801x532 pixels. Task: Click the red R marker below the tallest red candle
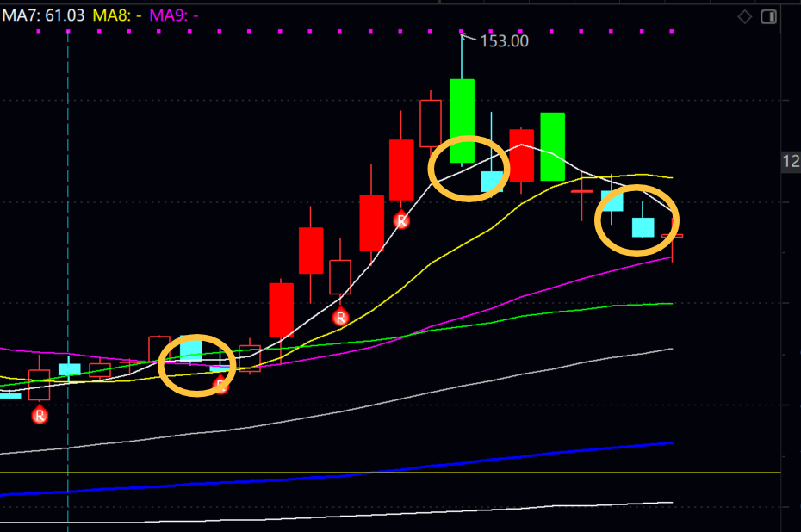tap(401, 220)
